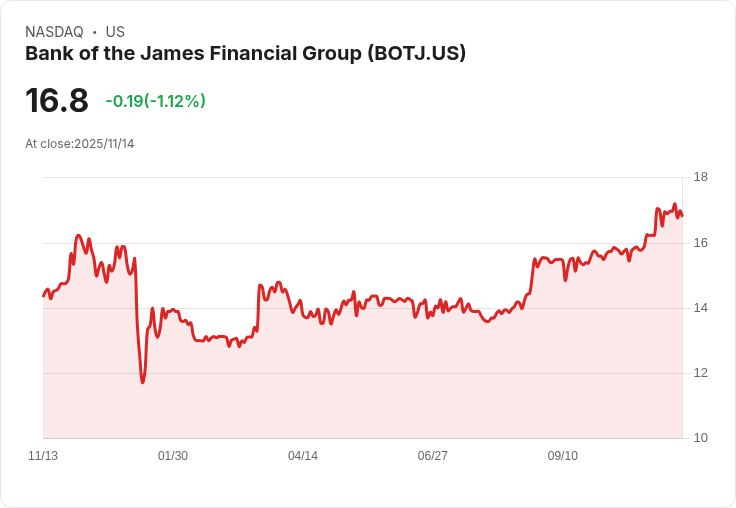Viewport: 736px width, 508px height.
Task: Pick the 06/27 date on the timeline
Action: [x=433, y=456]
